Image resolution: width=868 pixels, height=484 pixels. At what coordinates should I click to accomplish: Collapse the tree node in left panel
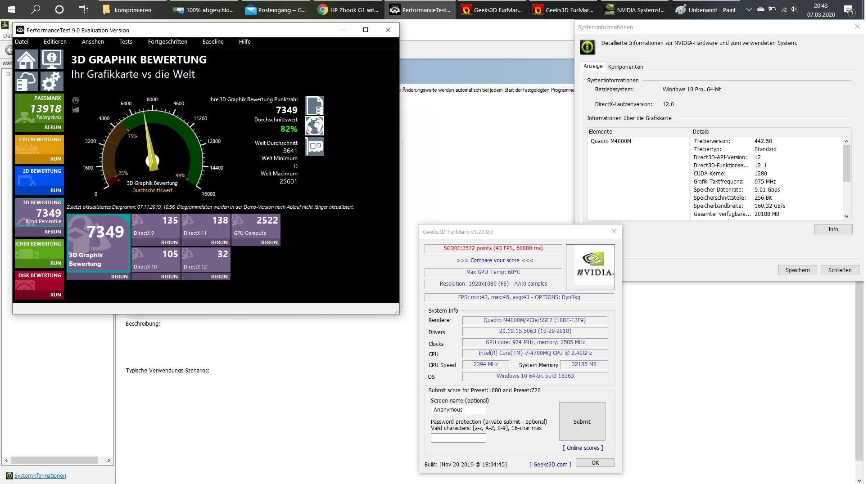8,74
